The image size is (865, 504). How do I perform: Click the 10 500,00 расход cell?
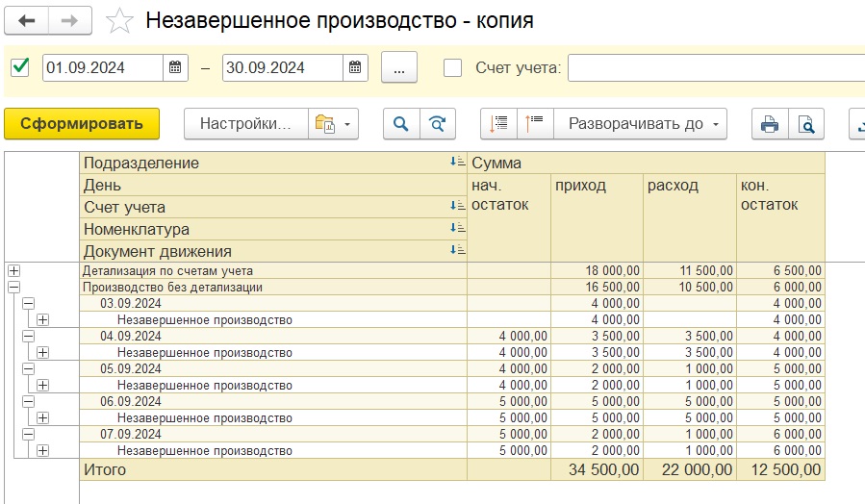pos(690,288)
